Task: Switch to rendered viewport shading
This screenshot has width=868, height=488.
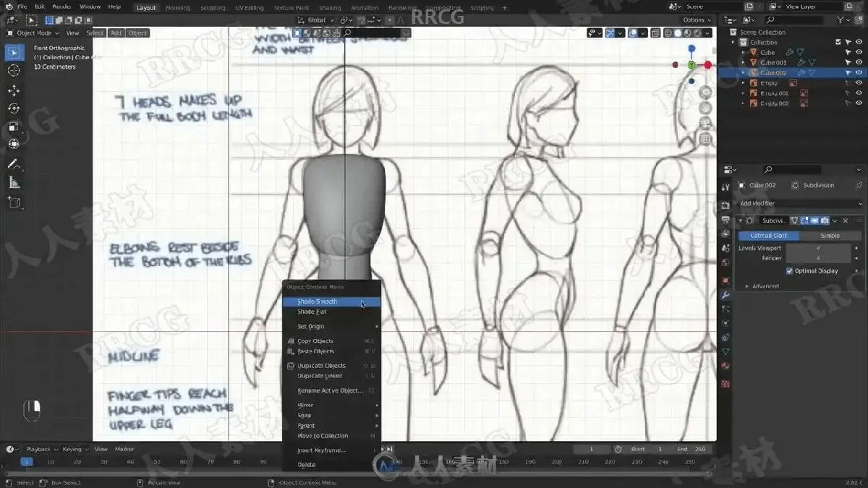Action: [x=698, y=33]
